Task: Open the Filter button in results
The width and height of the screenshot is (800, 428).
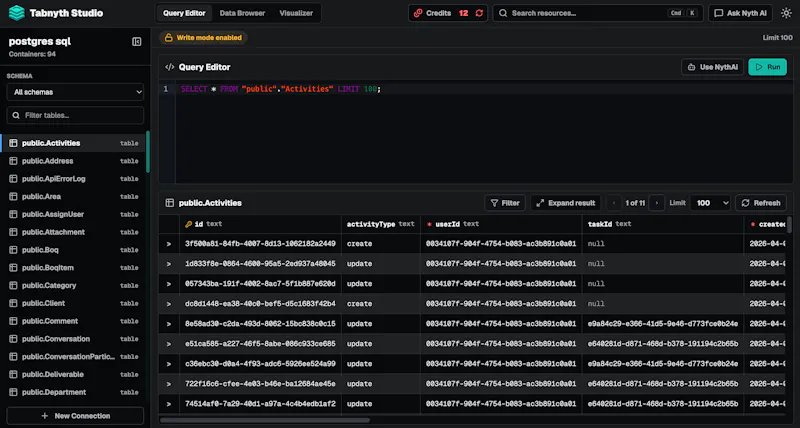Action: pos(505,203)
